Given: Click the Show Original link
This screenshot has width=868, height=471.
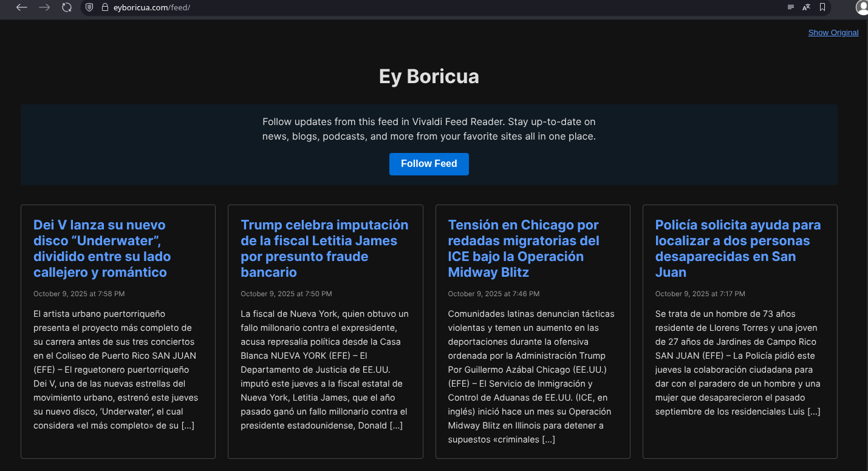Looking at the screenshot, I should pyautogui.click(x=833, y=33).
